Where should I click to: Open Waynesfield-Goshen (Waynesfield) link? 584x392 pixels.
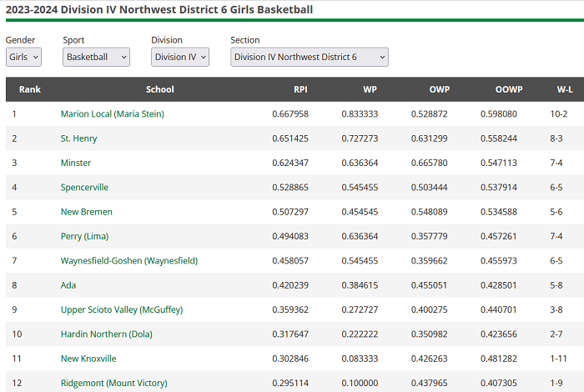coord(128,261)
